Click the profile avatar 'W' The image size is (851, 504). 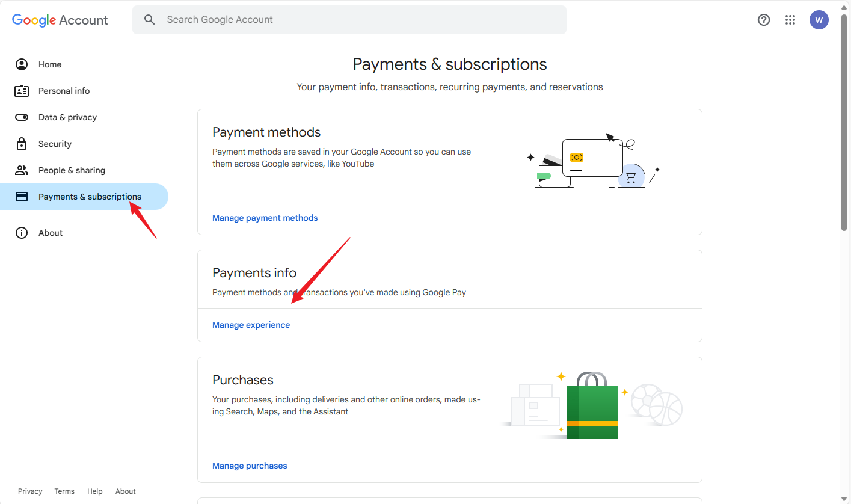[819, 20]
